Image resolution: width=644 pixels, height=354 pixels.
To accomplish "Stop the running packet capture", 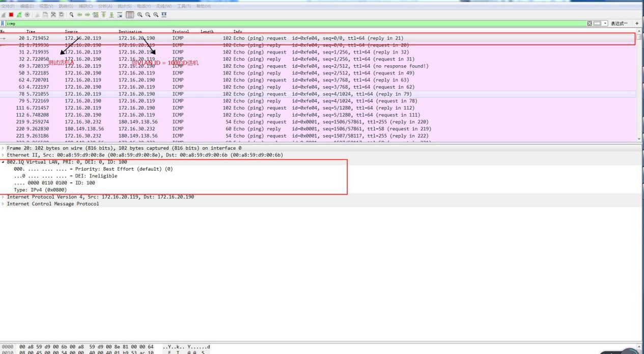I will click(x=11, y=15).
